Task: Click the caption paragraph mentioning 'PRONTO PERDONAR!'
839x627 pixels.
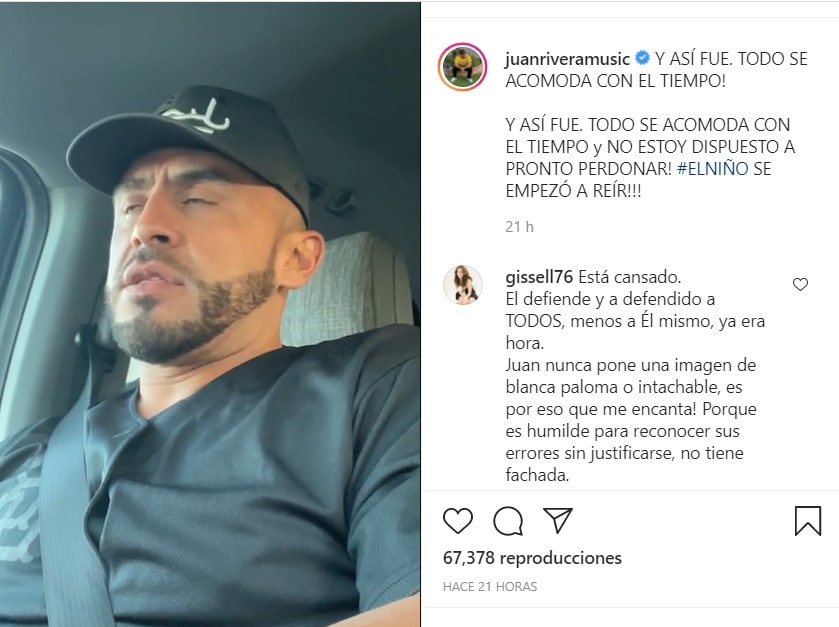Action: click(650, 158)
